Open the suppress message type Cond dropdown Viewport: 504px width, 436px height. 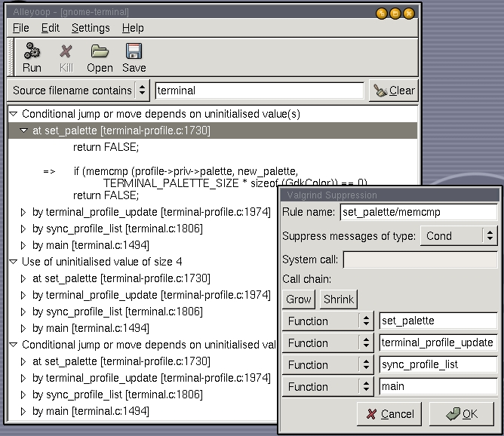[x=459, y=236]
